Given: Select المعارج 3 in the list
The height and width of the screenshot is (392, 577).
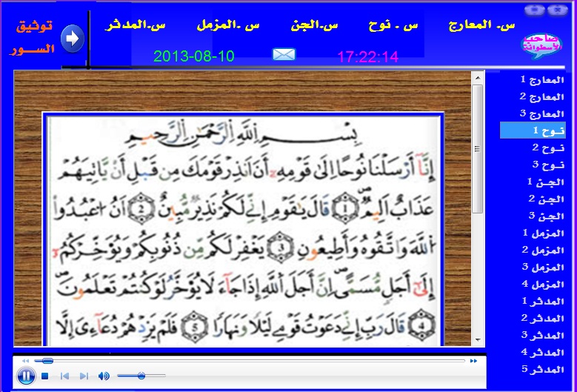Looking at the screenshot, I should tap(541, 113).
